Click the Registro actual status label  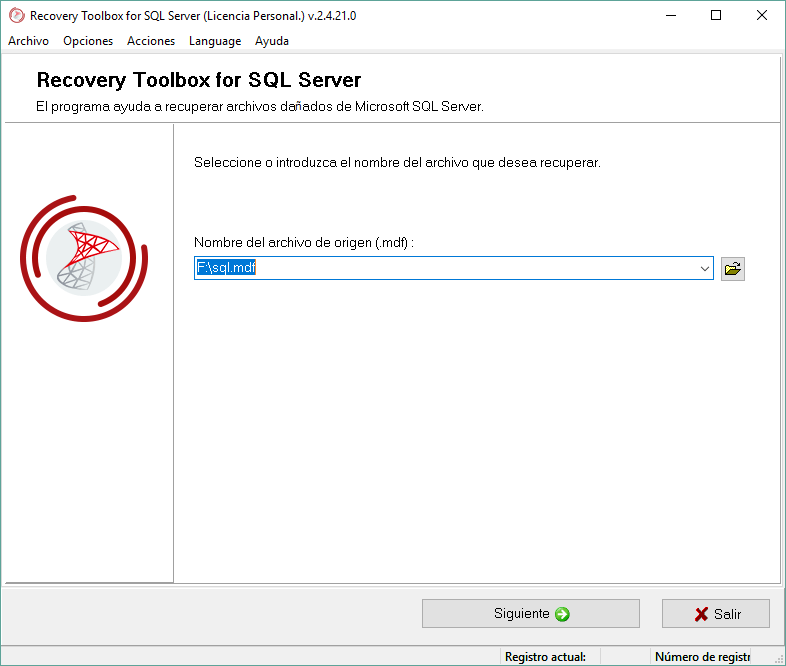coord(545,656)
